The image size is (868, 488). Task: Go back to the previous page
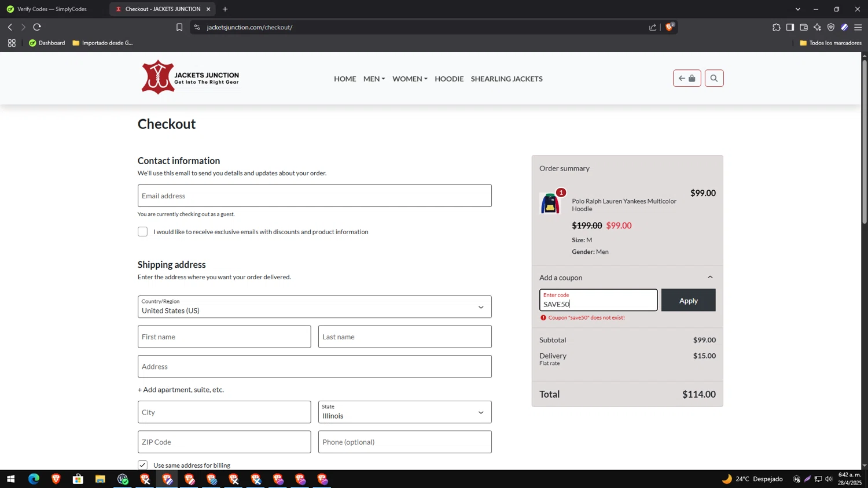pos(10,27)
